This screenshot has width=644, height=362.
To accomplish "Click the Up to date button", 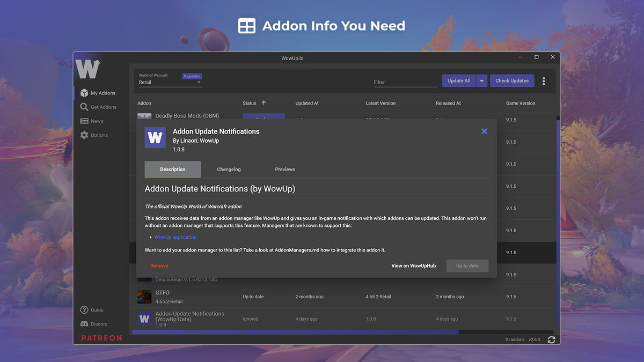I will click(467, 265).
